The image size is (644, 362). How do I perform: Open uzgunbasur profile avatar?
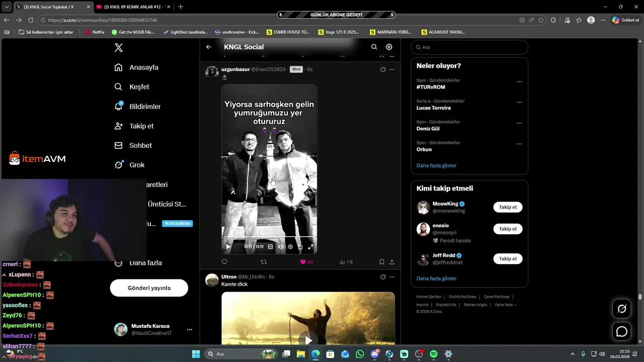[212, 72]
